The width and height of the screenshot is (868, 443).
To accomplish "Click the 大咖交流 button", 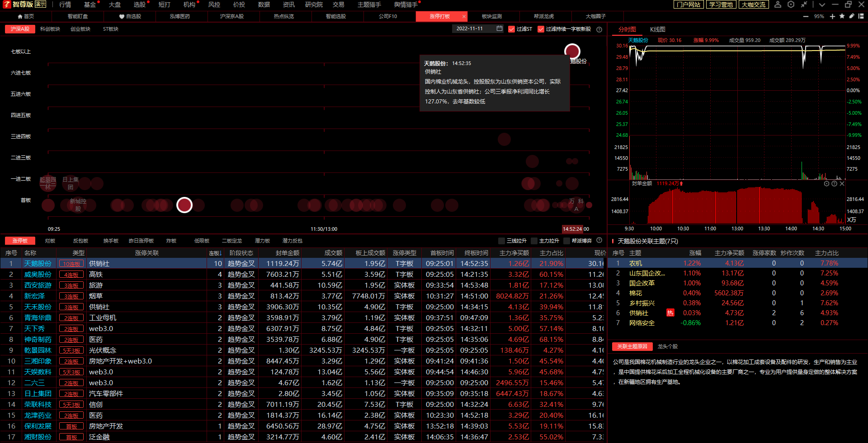I will pos(754,5).
